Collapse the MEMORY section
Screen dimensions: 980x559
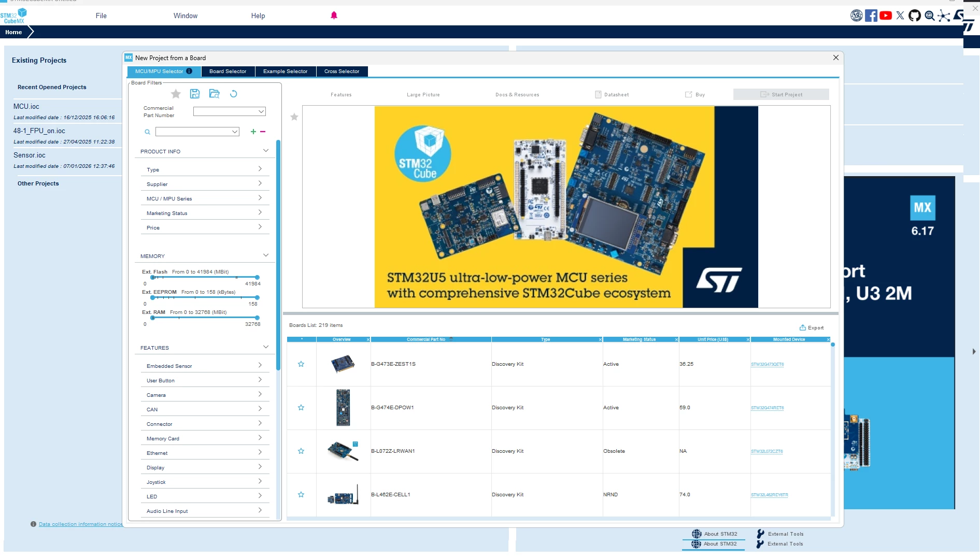(266, 255)
